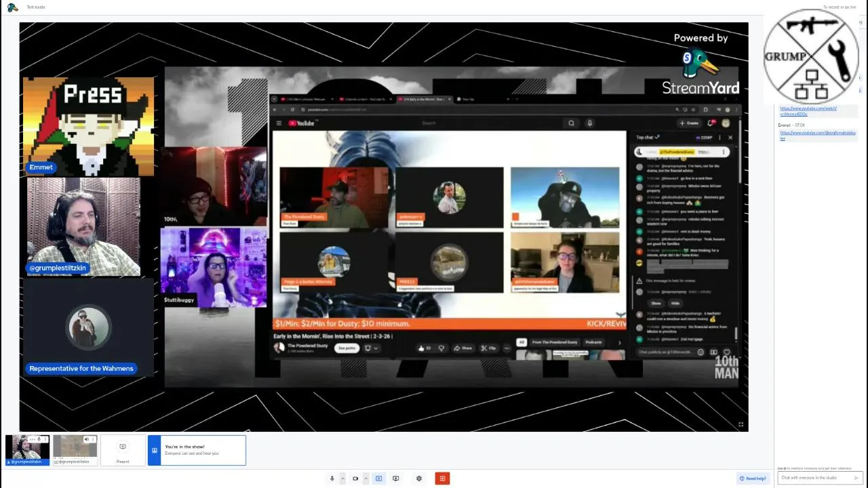Click Show on the held chat message

656,303
